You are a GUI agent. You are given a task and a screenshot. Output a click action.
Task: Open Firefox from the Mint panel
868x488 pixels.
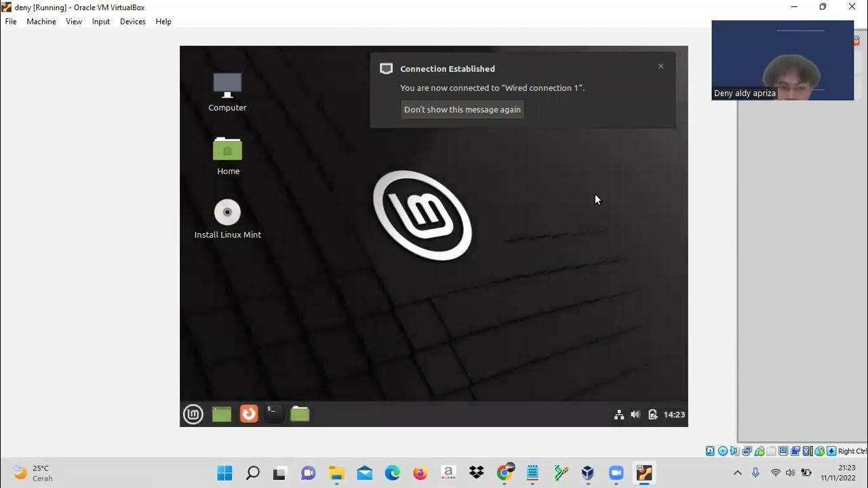click(249, 413)
